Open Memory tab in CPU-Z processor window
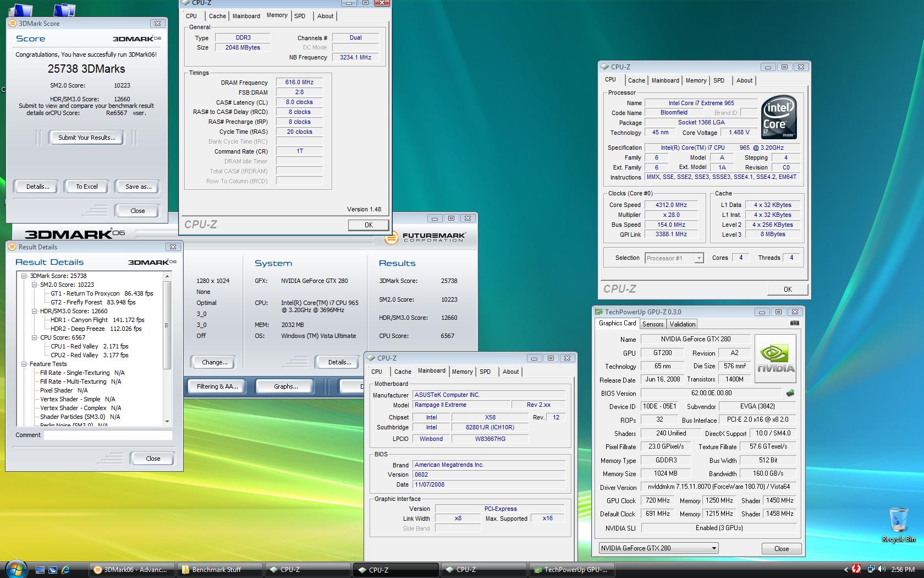924x578 pixels. coord(696,80)
